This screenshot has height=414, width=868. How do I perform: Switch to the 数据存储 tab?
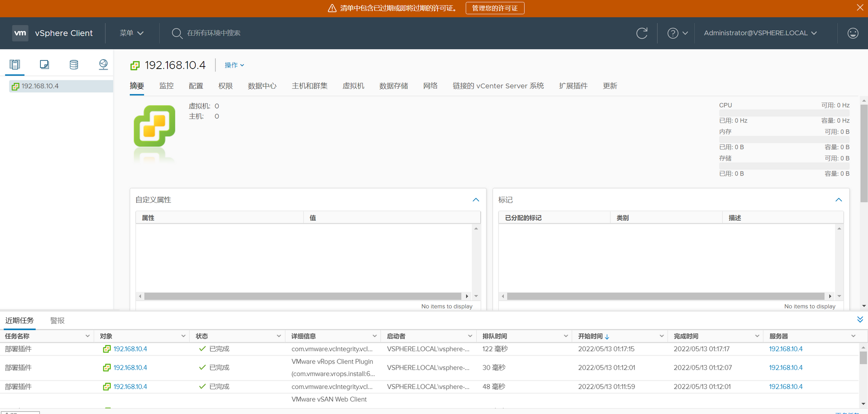coord(394,86)
